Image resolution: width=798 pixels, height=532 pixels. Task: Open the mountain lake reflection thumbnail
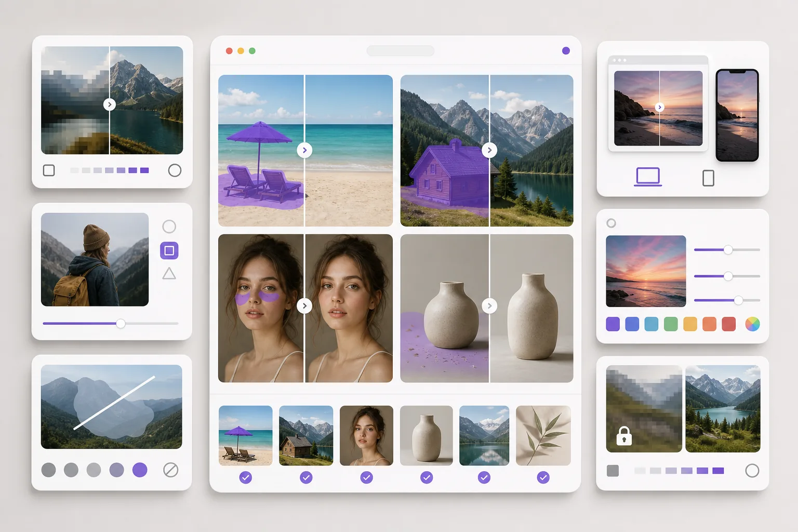click(x=484, y=435)
